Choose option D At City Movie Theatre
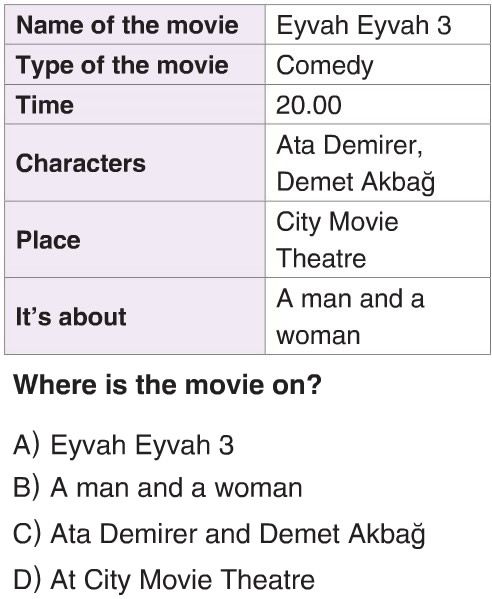492x599 pixels. tap(164, 580)
